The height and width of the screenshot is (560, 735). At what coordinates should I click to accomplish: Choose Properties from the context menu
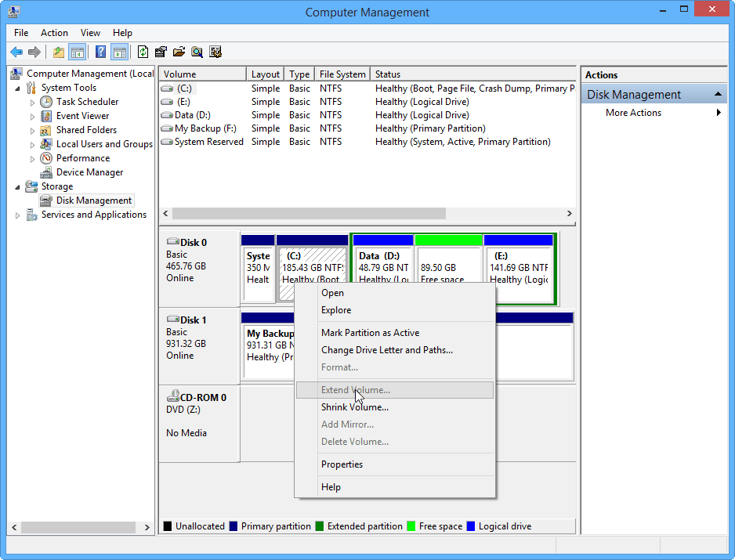pos(395,464)
